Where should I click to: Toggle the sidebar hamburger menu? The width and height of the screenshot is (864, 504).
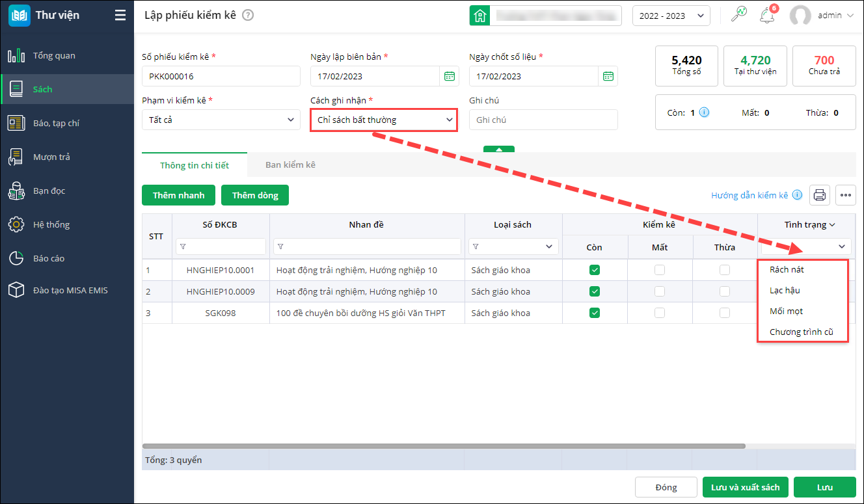coord(120,16)
